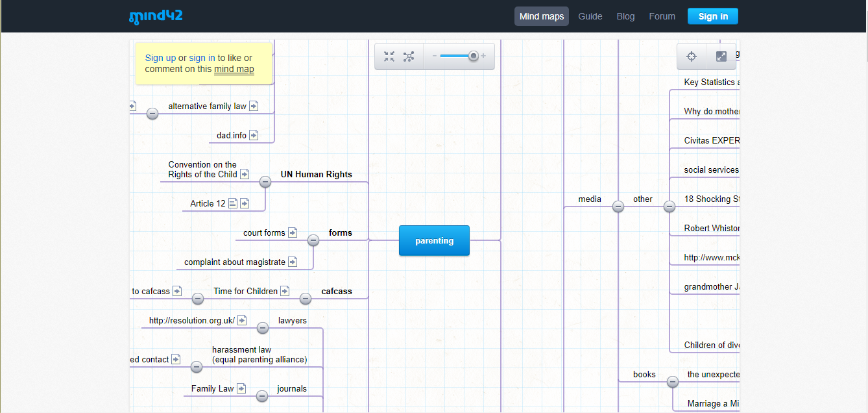The width and height of the screenshot is (868, 413).
Task: Collapse the books branch
Action: (673, 382)
